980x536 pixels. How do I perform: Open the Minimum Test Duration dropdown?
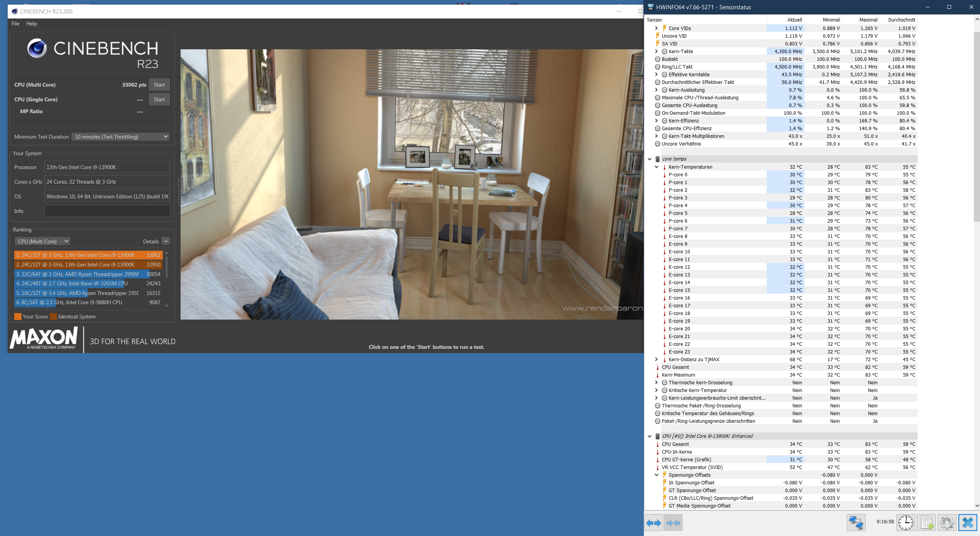pyautogui.click(x=121, y=137)
